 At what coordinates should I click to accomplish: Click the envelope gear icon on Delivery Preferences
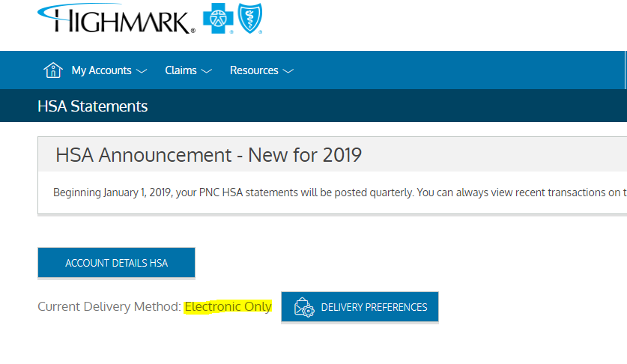tap(304, 307)
